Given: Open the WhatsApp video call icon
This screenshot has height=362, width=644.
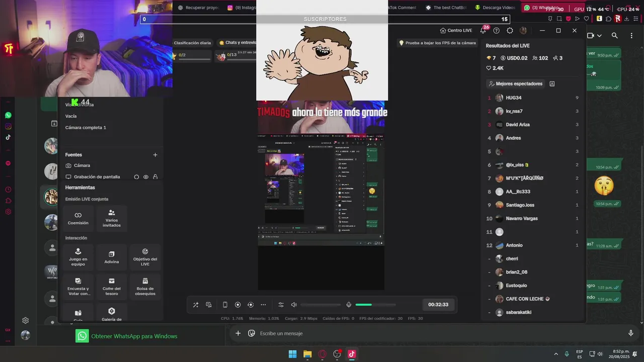Looking at the screenshot, I should coord(591,36).
